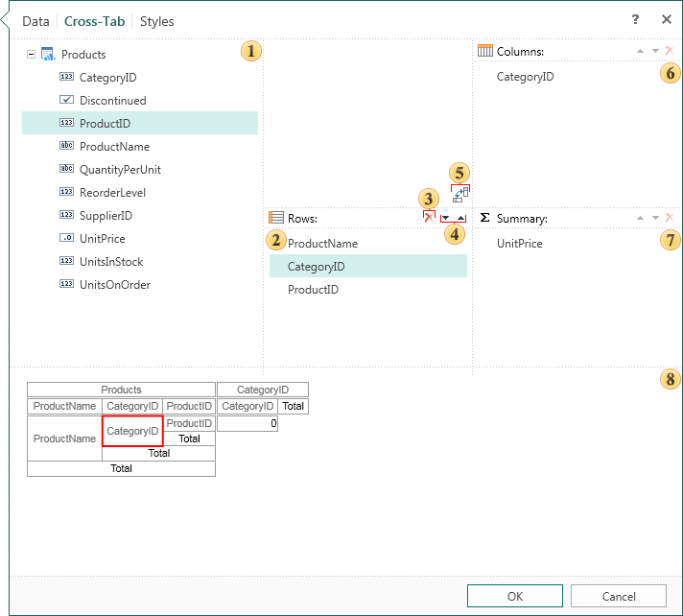Click the delete icon in Summary header
Viewport: 683px width, 616px height.
[x=669, y=219]
